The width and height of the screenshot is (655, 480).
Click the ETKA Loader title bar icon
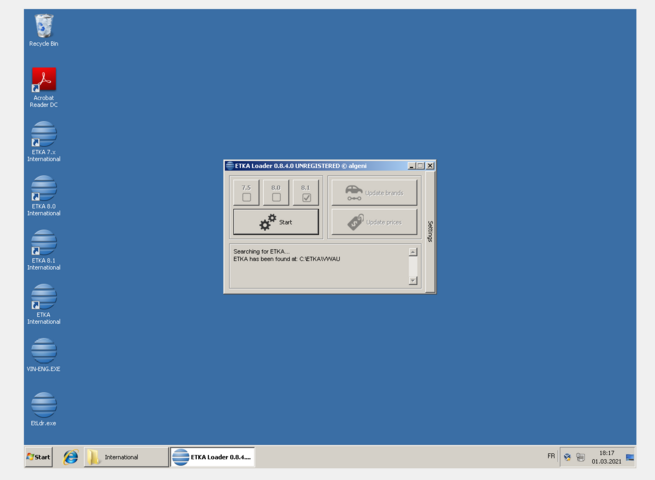(229, 165)
